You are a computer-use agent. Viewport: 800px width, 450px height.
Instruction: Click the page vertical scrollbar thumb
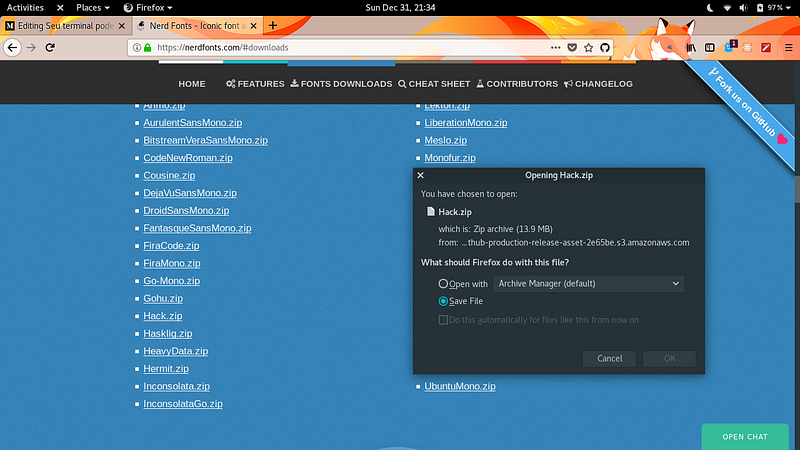click(797, 189)
